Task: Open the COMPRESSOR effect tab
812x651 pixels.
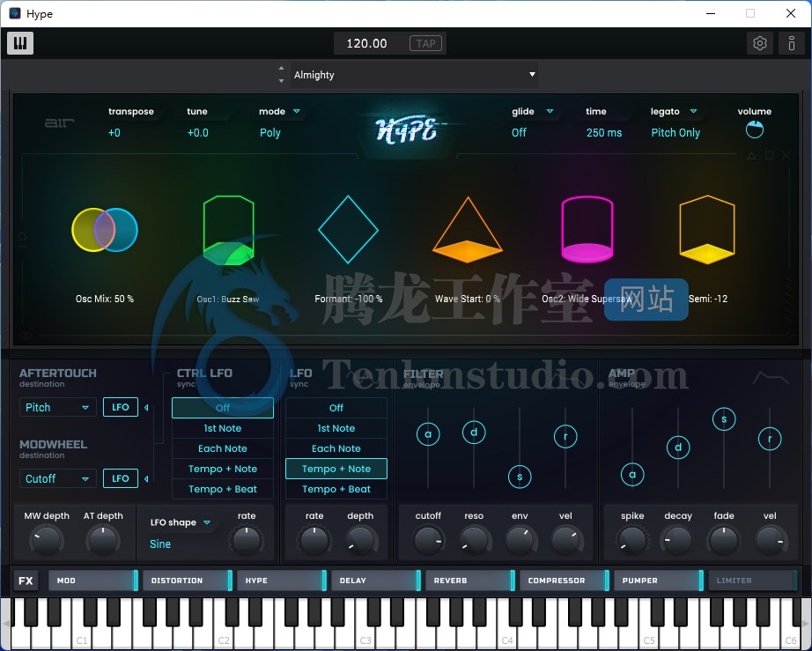Action: [565, 581]
